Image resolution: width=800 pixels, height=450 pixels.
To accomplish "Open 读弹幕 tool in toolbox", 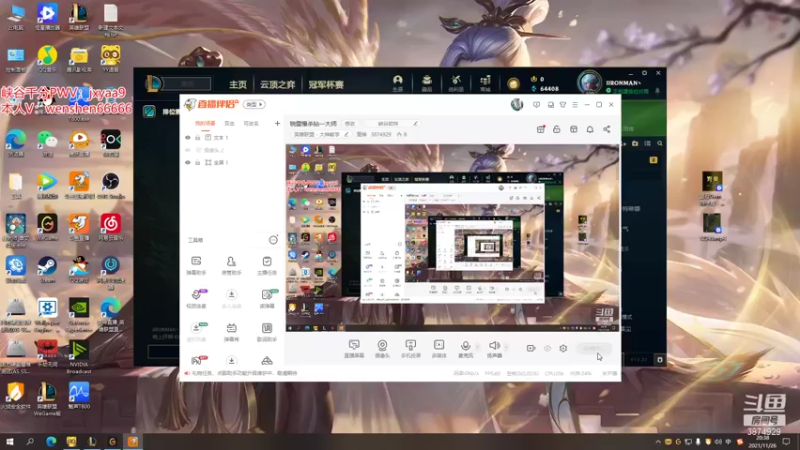I will (x=267, y=298).
